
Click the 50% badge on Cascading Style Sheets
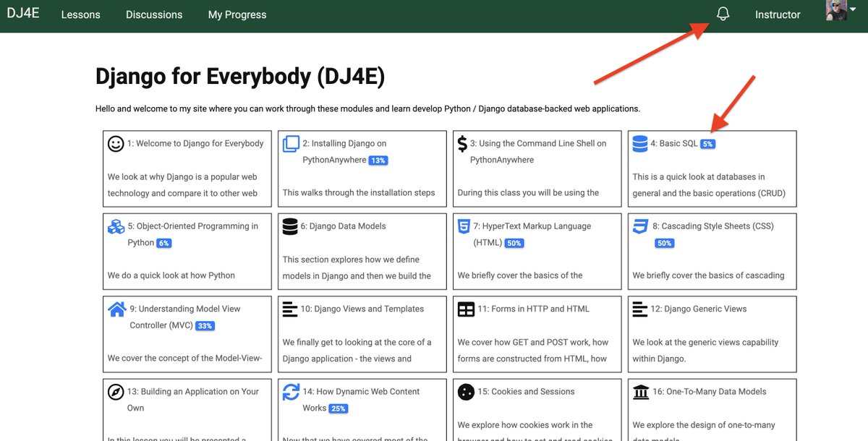pyautogui.click(x=665, y=243)
